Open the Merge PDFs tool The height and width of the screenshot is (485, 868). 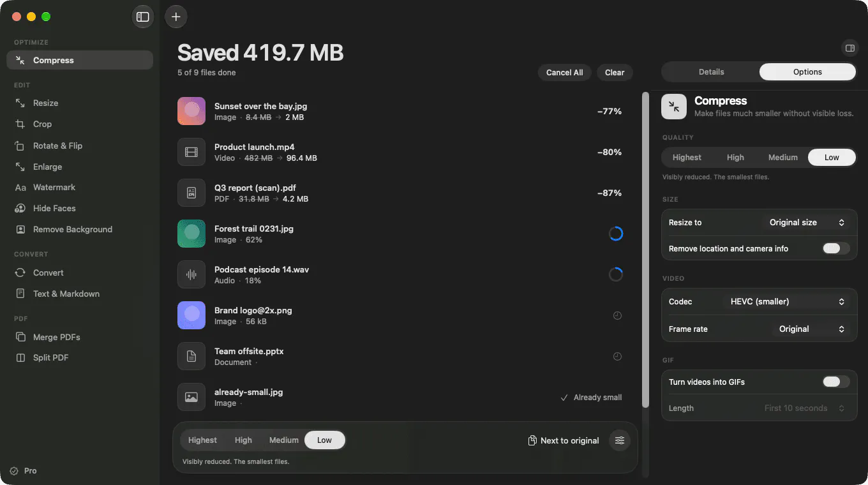tap(80, 337)
